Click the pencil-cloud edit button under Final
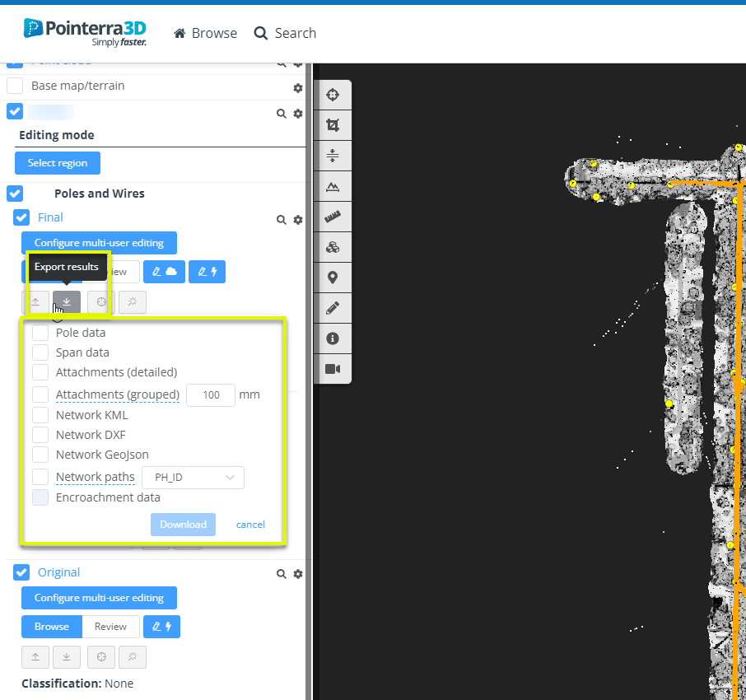746x700 pixels. tap(164, 272)
